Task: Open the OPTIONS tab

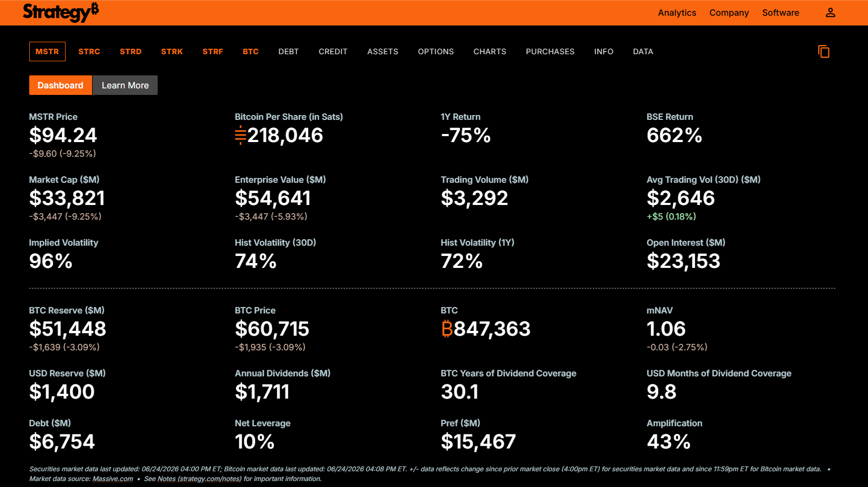Action: click(436, 52)
